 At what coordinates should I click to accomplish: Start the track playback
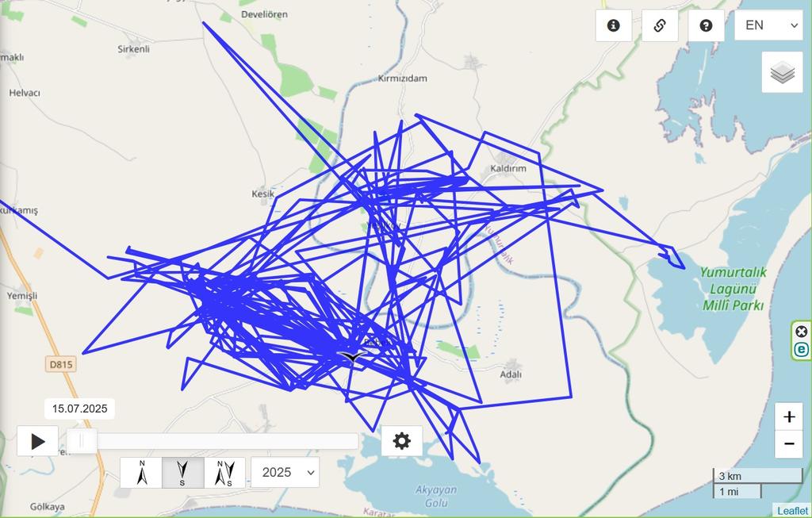click(x=37, y=441)
